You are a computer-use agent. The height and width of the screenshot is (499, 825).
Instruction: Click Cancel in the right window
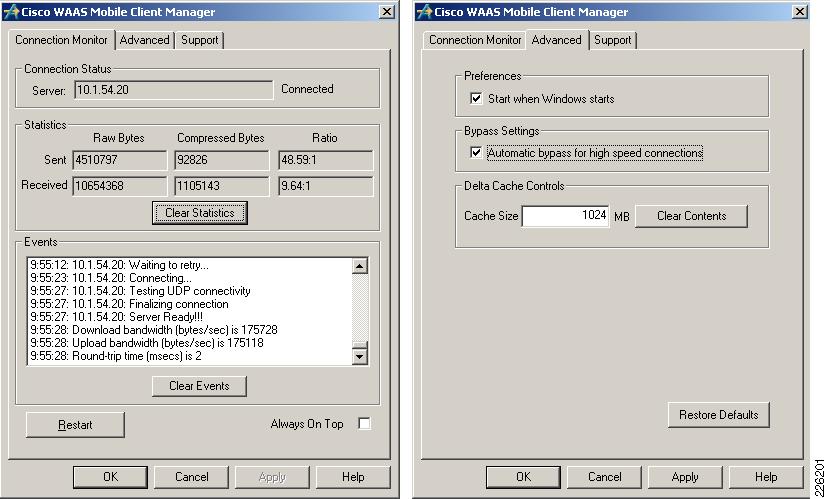605,477
